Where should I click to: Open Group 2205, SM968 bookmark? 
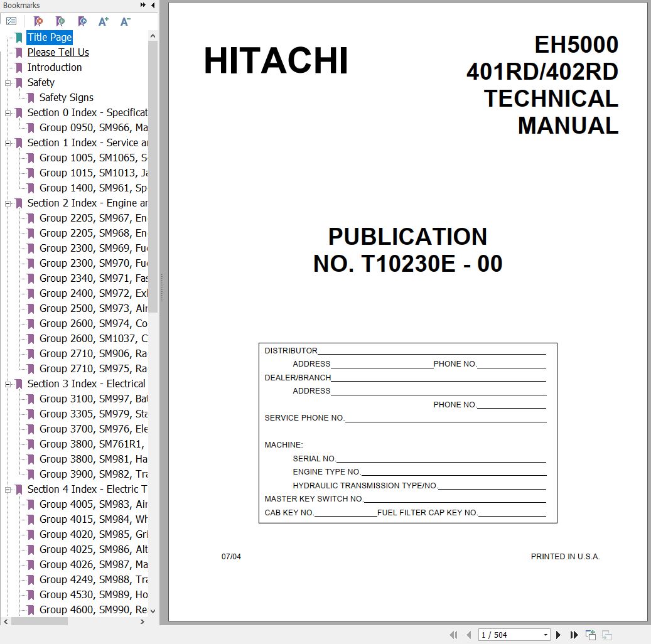tap(93, 233)
